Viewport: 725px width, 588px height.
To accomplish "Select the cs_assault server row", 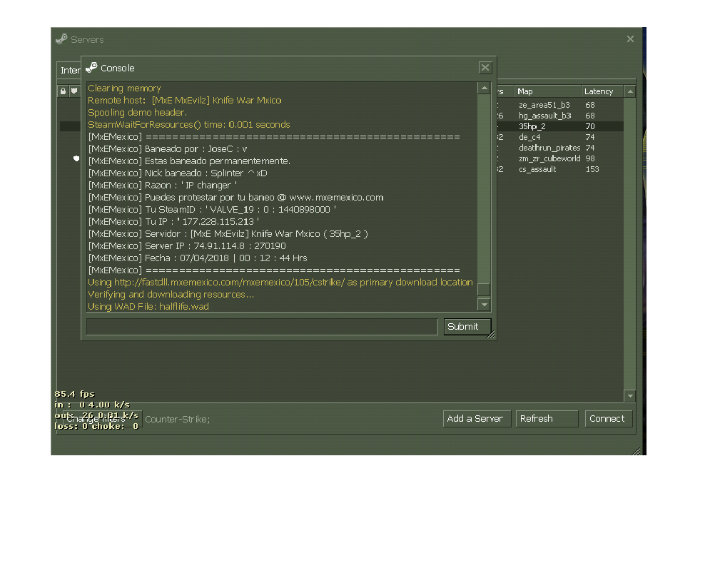I will (x=559, y=169).
